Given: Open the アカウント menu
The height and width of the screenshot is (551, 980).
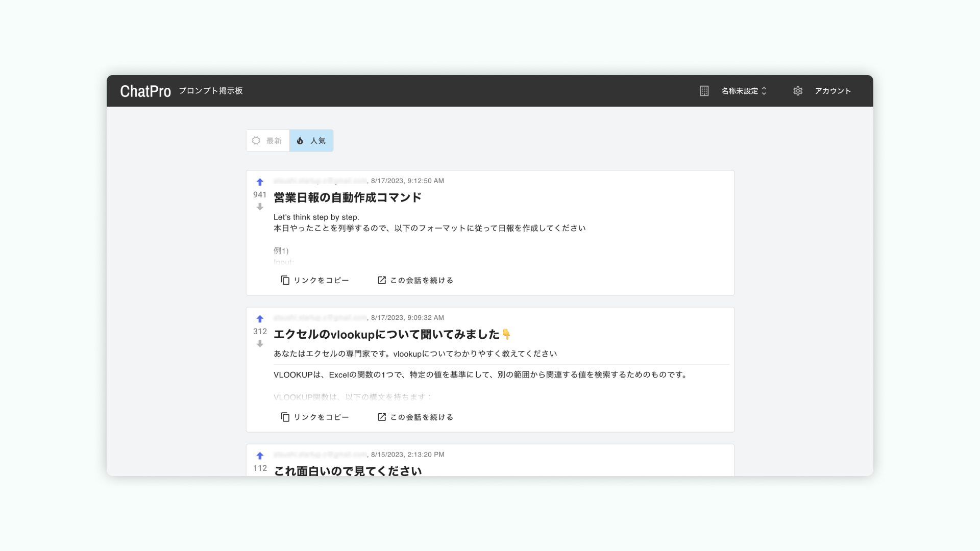Looking at the screenshot, I should tap(832, 91).
